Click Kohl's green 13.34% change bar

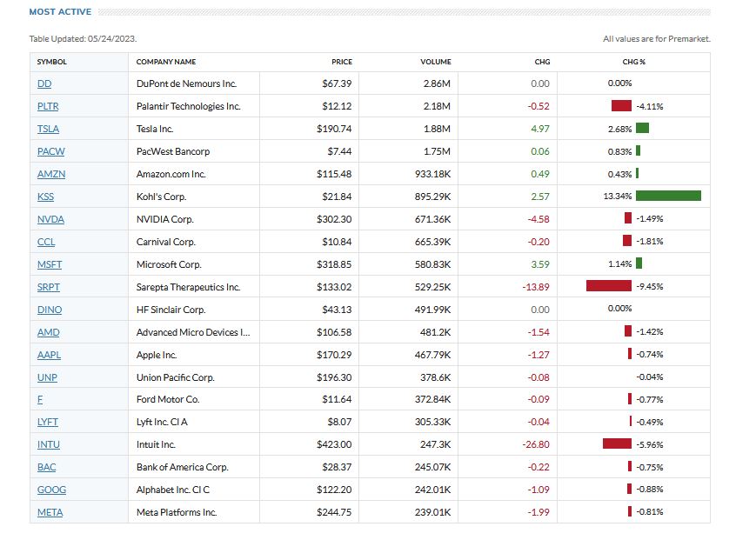pyautogui.click(x=668, y=196)
